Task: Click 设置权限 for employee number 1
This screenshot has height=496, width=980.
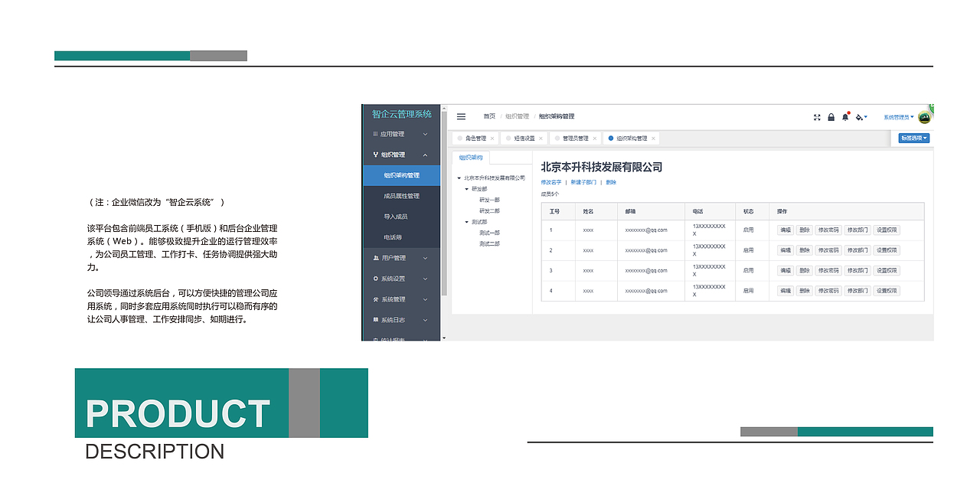Action: click(887, 230)
